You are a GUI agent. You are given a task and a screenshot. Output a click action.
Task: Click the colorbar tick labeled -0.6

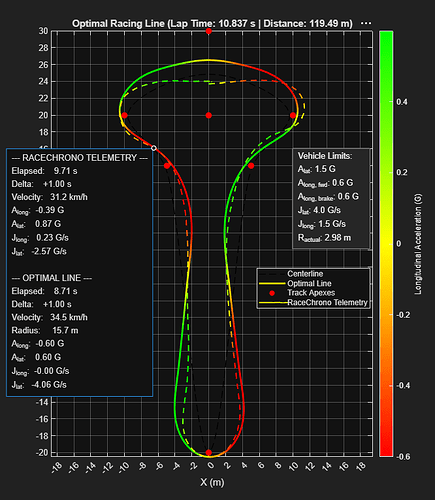[403, 456]
